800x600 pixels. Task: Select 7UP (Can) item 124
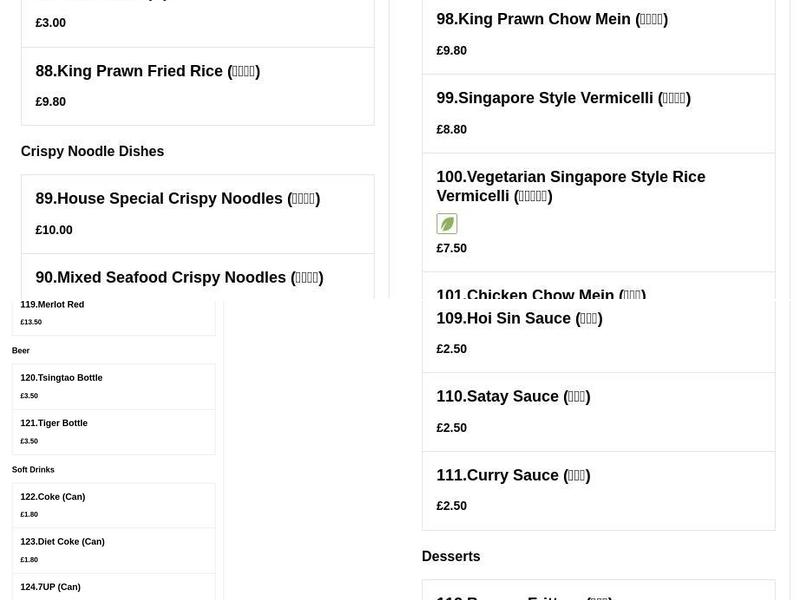(x=50, y=586)
